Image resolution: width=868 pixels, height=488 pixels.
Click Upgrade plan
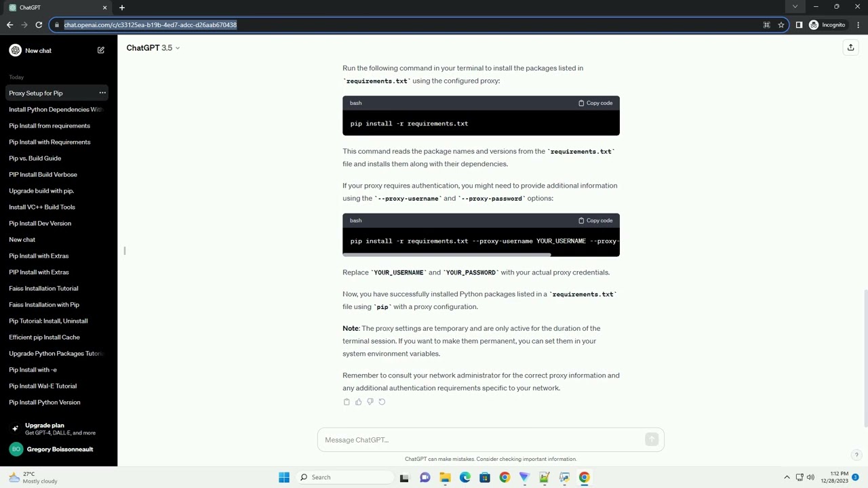point(58,428)
